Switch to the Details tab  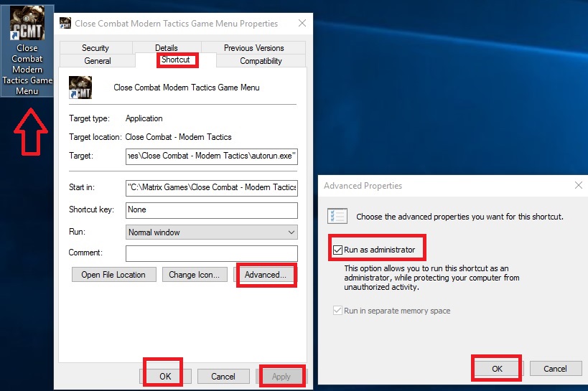167,47
